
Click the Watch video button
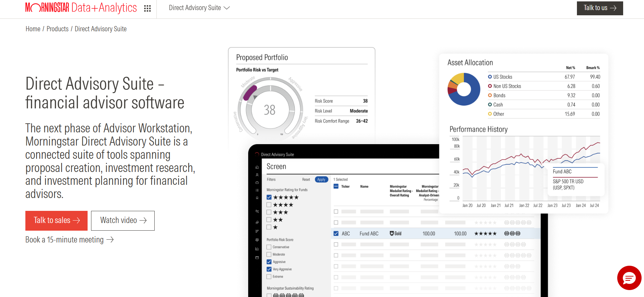coord(123,221)
